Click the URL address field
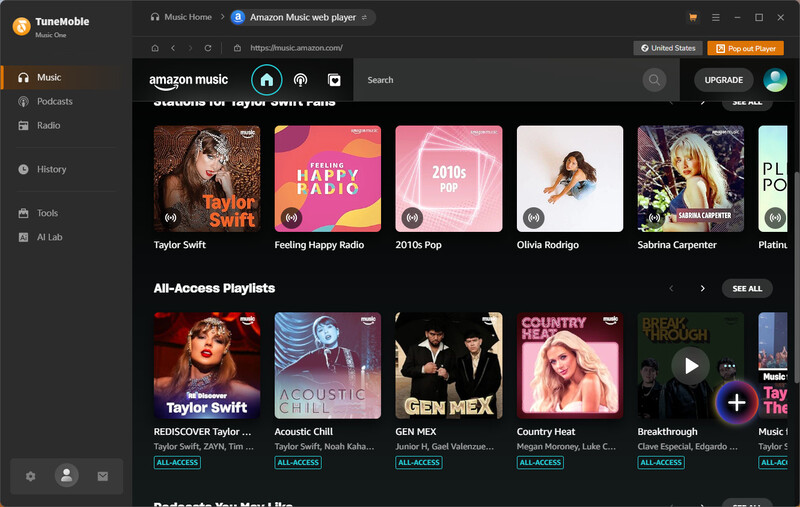This screenshot has width=800, height=507. 296,48
